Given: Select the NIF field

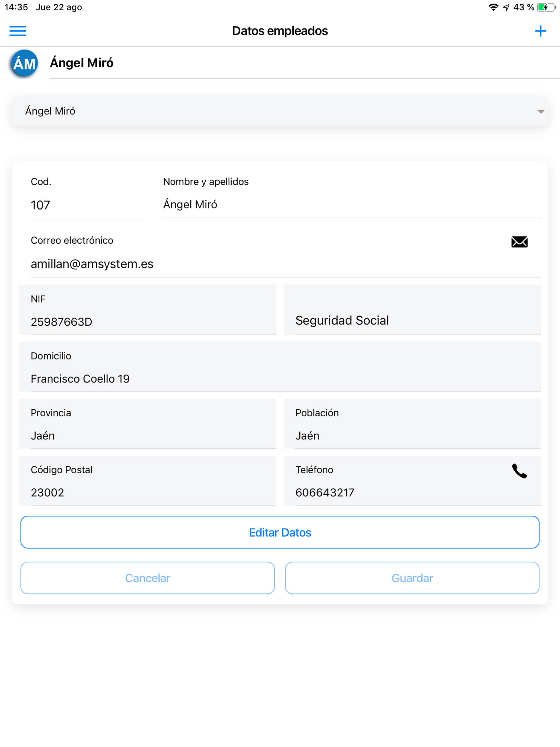Looking at the screenshot, I should (148, 310).
